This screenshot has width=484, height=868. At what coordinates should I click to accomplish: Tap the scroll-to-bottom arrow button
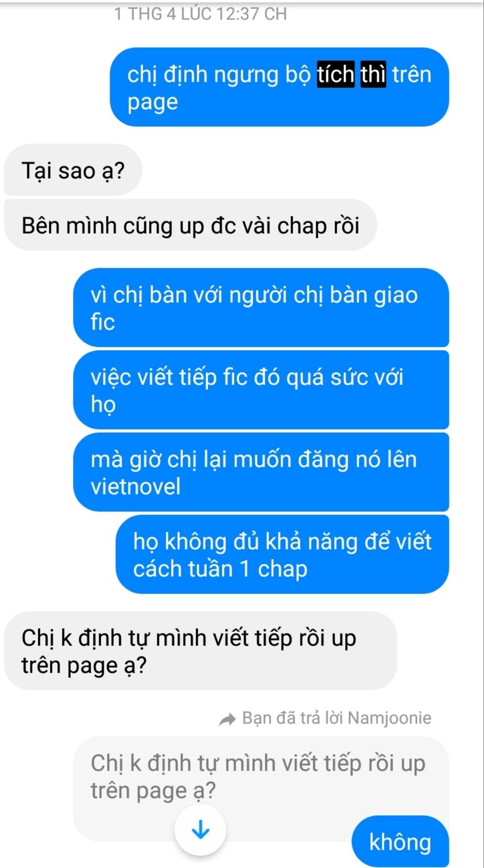point(200,830)
